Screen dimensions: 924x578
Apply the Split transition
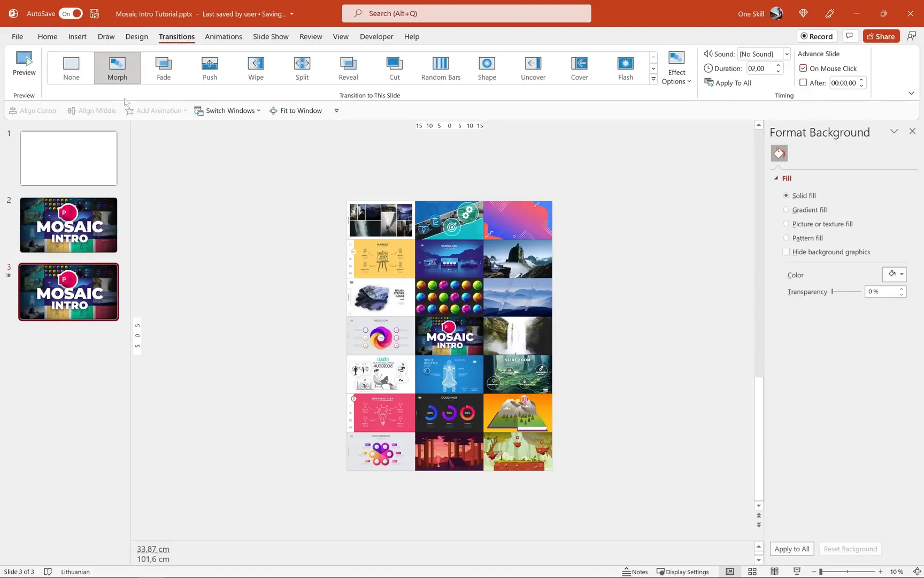(302, 68)
